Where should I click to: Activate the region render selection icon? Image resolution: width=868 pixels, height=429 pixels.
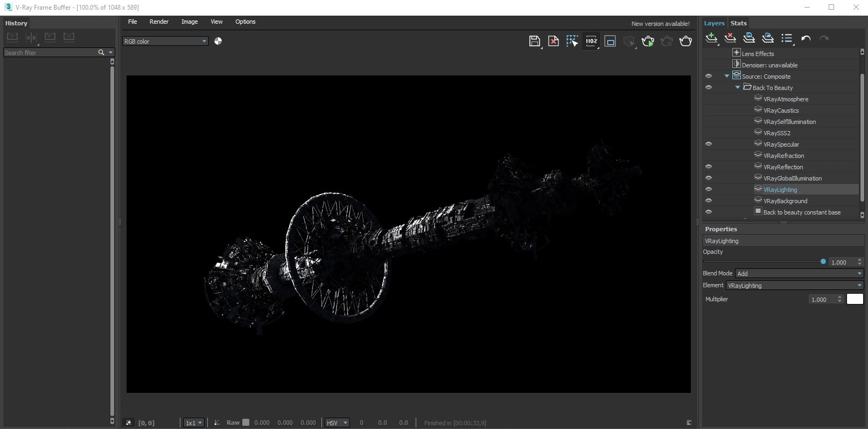coord(572,41)
